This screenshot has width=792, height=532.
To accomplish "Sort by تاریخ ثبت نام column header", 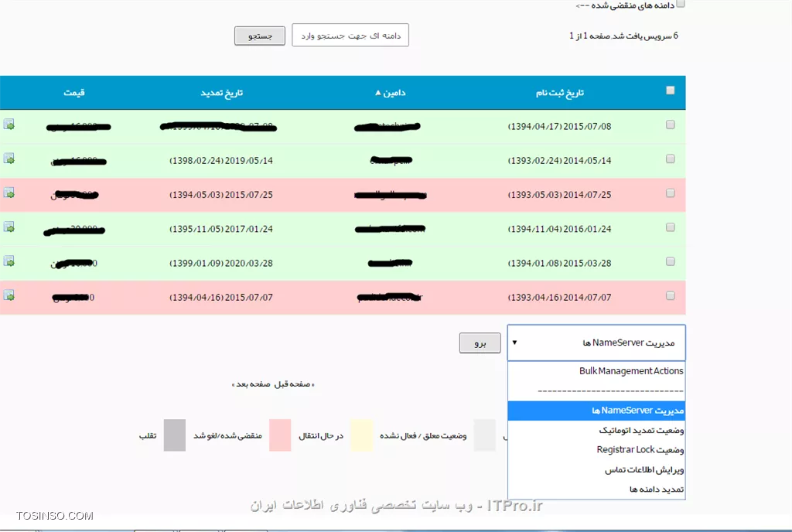I will pos(560,93).
